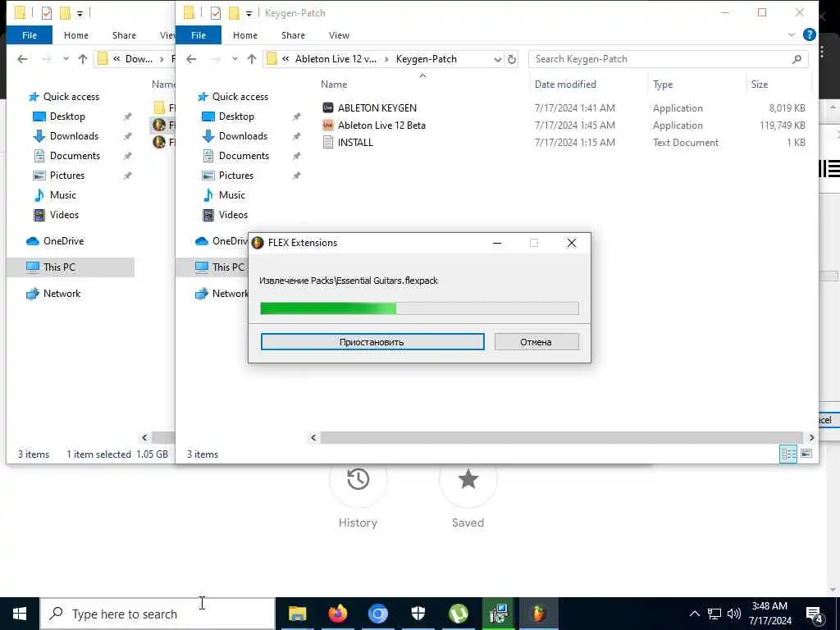The image size is (840, 630).
Task: Open Share ribbon tab in Keygen-Patch window
Action: (x=293, y=35)
